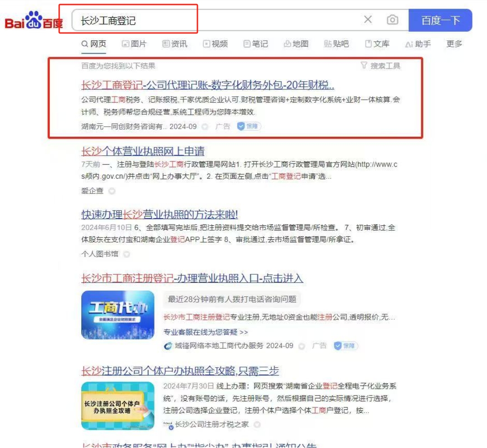Viewport: 487px width, 448px height.
Task: Expand the 更多 menu
Action: (x=454, y=44)
